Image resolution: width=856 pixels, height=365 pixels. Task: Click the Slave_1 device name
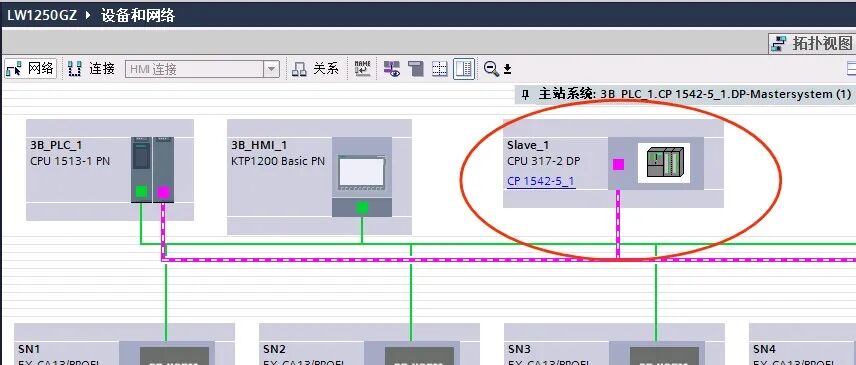[x=528, y=145]
